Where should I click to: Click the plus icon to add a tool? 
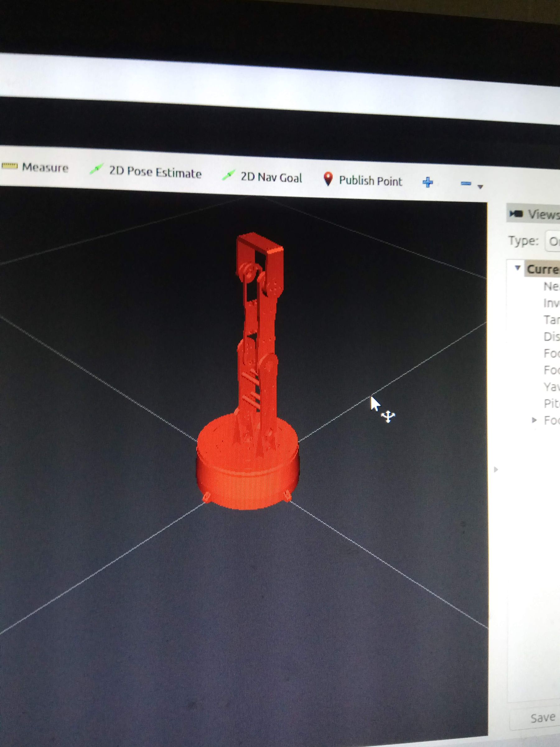(427, 182)
